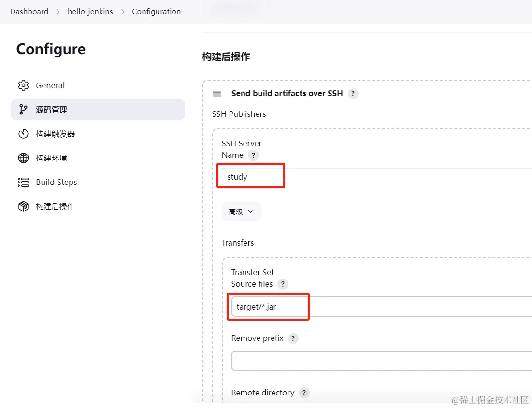Open the Configuration breadcrumb link

tap(157, 12)
